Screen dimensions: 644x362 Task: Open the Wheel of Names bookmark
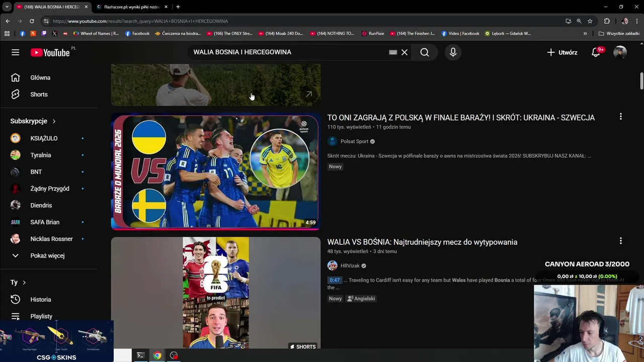click(x=96, y=33)
